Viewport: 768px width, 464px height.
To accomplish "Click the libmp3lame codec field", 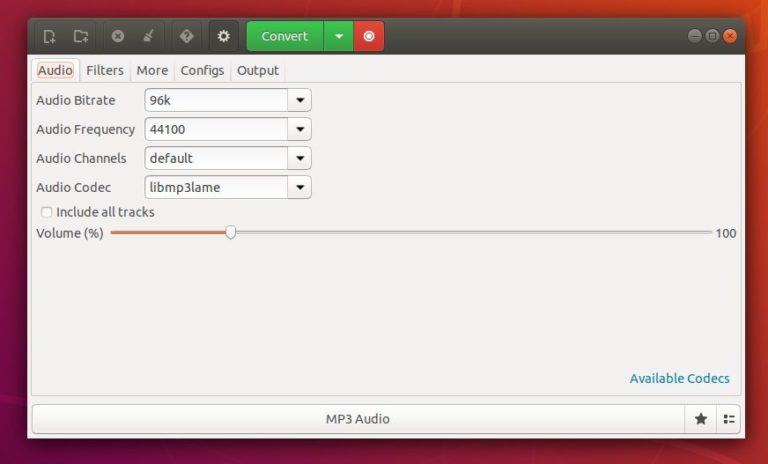I will coord(216,187).
